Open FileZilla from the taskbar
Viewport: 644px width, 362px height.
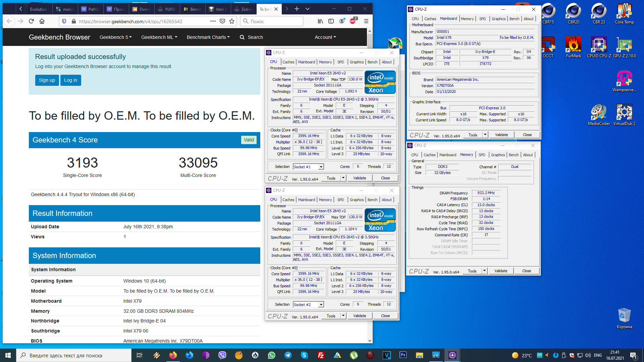[321, 355]
